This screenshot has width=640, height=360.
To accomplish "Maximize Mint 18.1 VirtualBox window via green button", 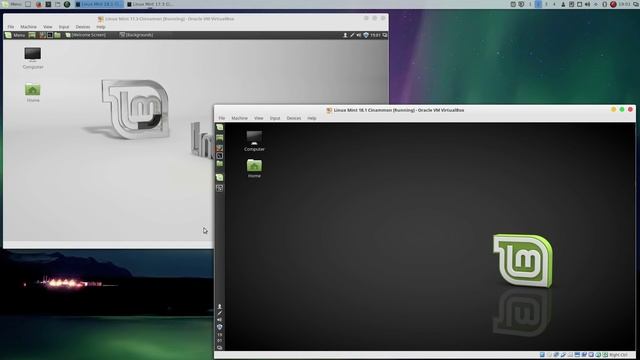I will [622, 109].
